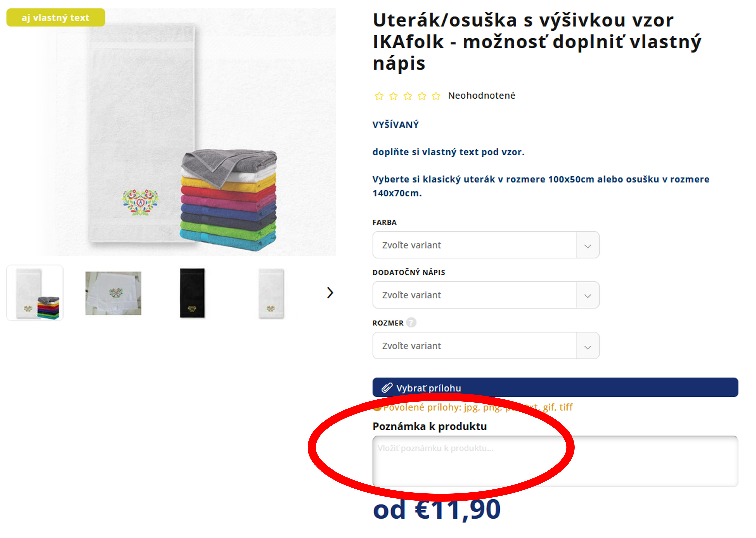Click the Rozmer help question mark icon
The height and width of the screenshot is (538, 756).
coord(411,322)
